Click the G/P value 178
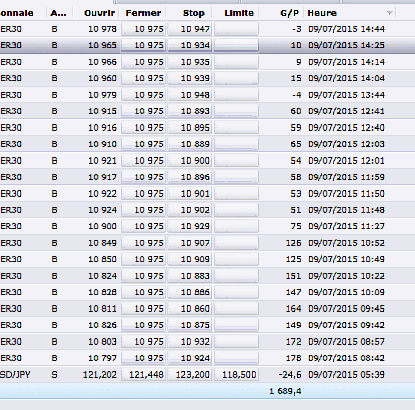The height and width of the screenshot is (410, 415). coord(294,358)
